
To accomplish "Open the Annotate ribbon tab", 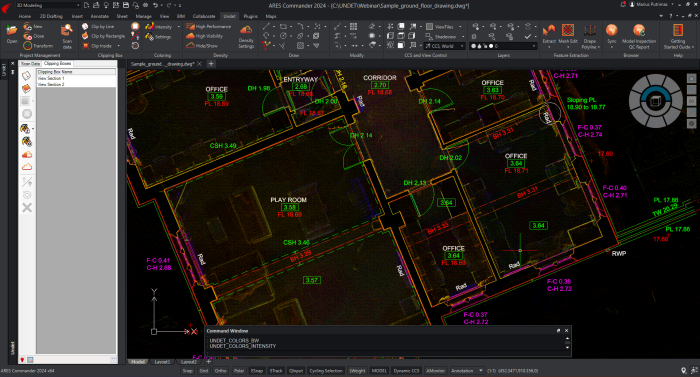I will (100, 16).
